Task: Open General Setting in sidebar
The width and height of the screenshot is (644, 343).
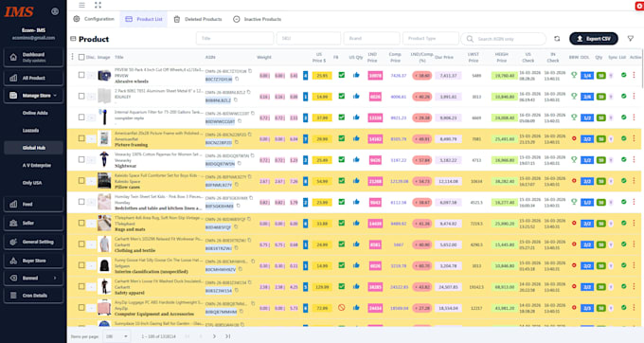Action: tap(33, 242)
